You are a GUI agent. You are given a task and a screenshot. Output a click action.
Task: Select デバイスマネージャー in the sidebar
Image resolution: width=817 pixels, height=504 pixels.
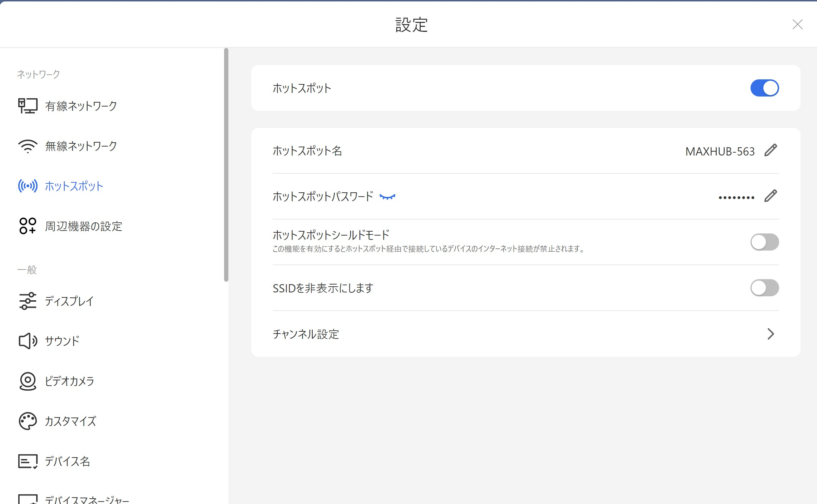[87, 499]
